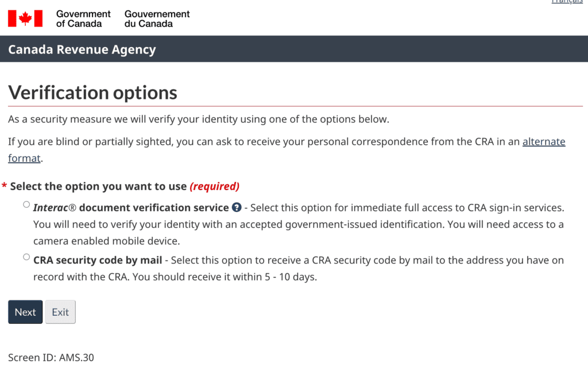
Task: Click the Canadian flag icon
Action: [x=25, y=18]
